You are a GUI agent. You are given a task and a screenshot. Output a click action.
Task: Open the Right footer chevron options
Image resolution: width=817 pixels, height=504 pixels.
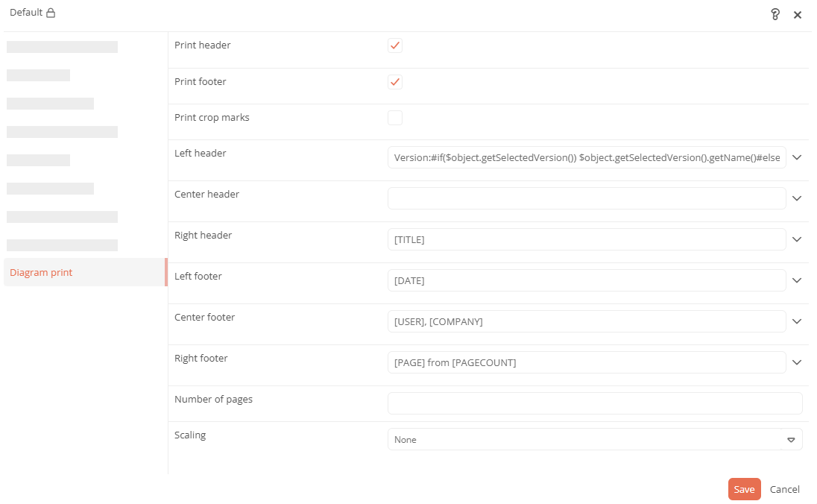(x=797, y=362)
